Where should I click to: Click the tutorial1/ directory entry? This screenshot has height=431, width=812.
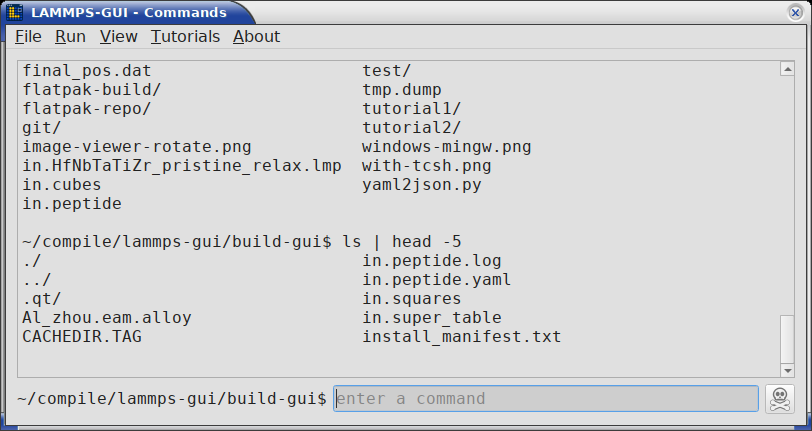411,109
